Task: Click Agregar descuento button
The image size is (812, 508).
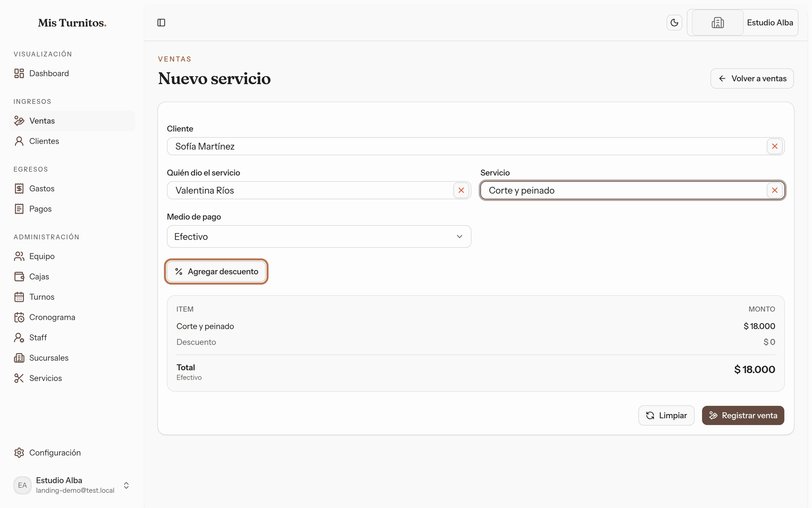Action: (x=216, y=271)
